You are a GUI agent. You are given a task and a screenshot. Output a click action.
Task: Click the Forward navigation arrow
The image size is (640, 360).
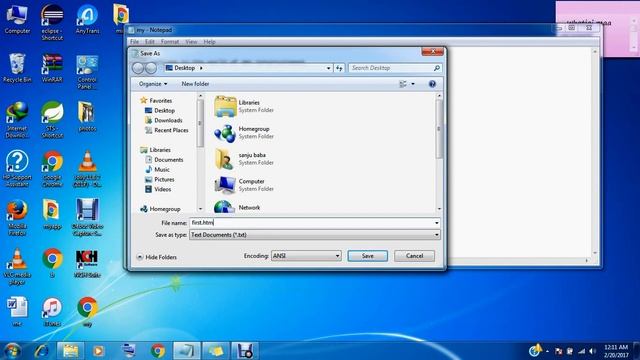(151, 68)
